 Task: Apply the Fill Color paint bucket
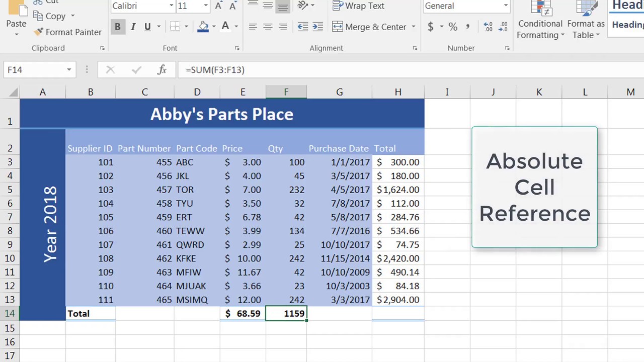click(203, 27)
